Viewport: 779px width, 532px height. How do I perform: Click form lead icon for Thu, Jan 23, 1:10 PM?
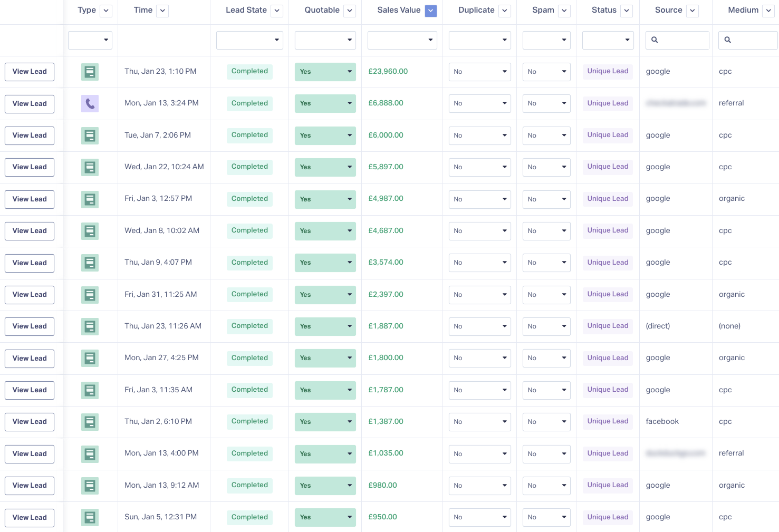(90, 72)
